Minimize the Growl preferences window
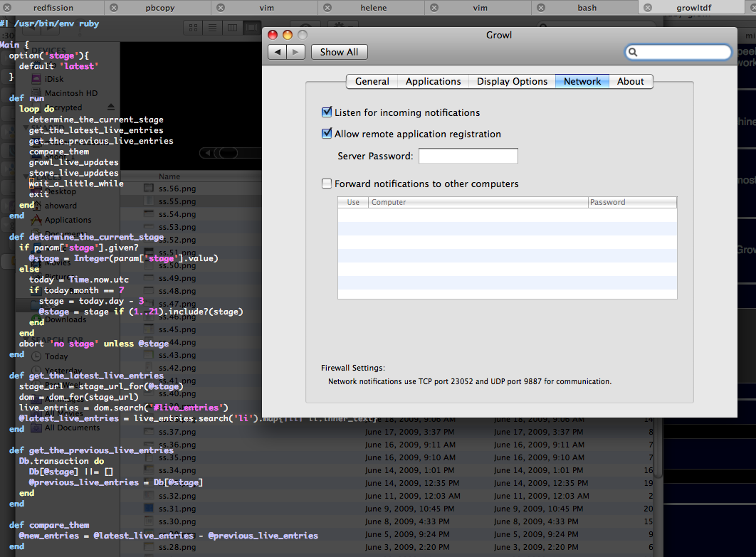The image size is (756, 557). (x=288, y=35)
